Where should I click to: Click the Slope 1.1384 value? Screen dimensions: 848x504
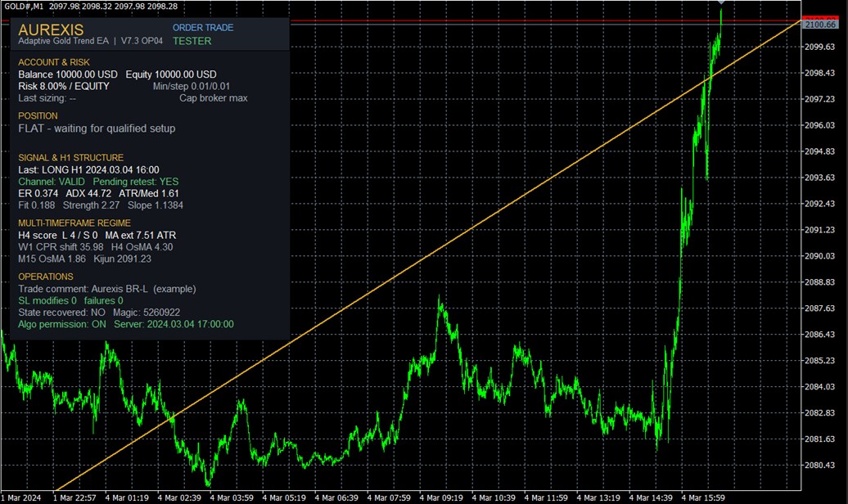(x=156, y=205)
